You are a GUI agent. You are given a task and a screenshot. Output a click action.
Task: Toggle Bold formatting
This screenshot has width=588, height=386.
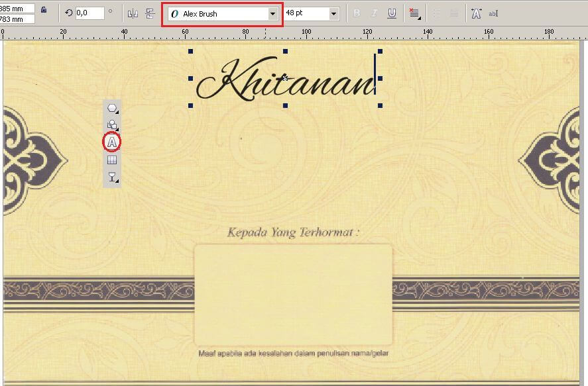pos(357,13)
